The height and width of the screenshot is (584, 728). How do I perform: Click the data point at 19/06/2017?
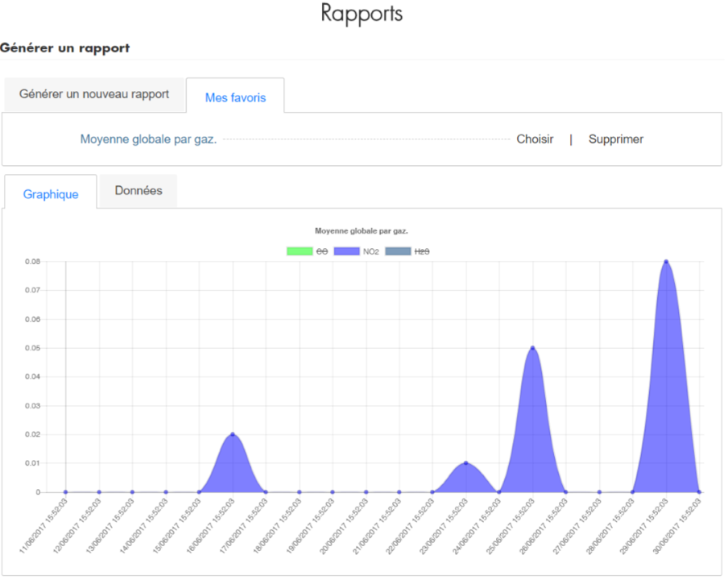pos(333,492)
